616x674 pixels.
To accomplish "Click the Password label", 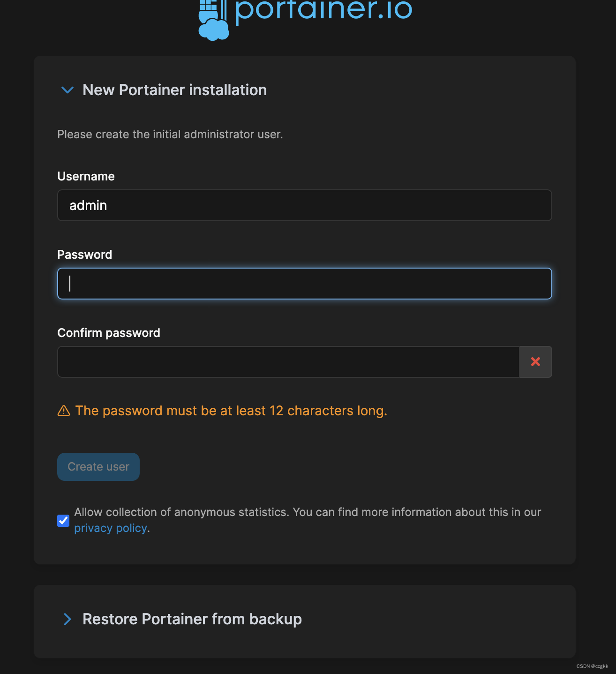I will pos(85,255).
